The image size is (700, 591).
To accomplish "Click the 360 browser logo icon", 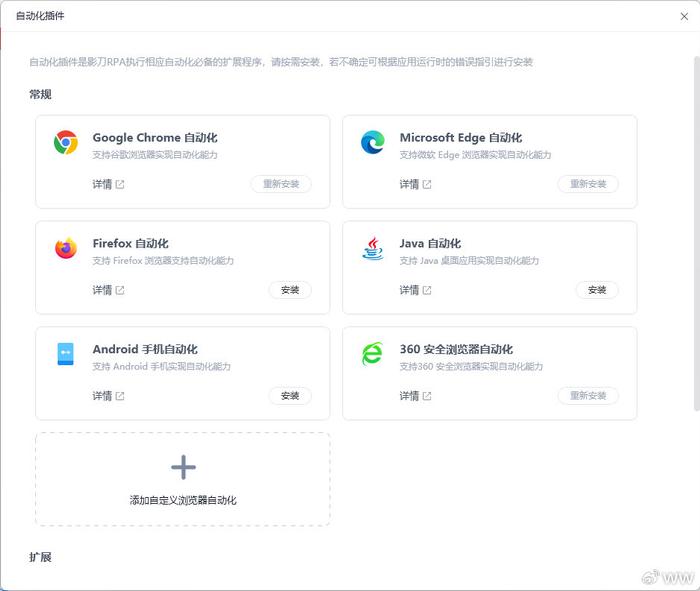I will point(372,354).
